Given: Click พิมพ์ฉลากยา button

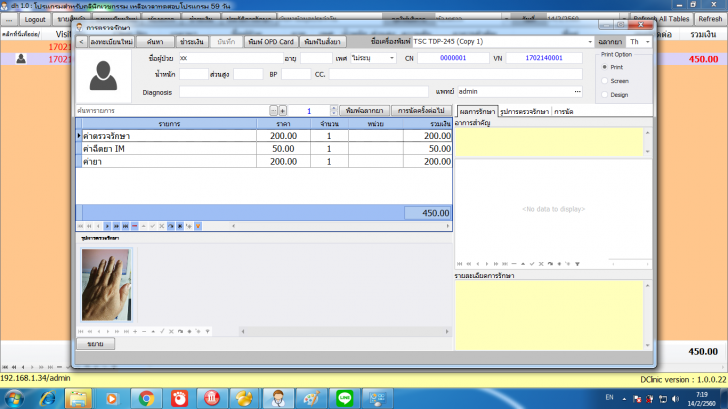Looking at the screenshot, I should tap(364, 111).
